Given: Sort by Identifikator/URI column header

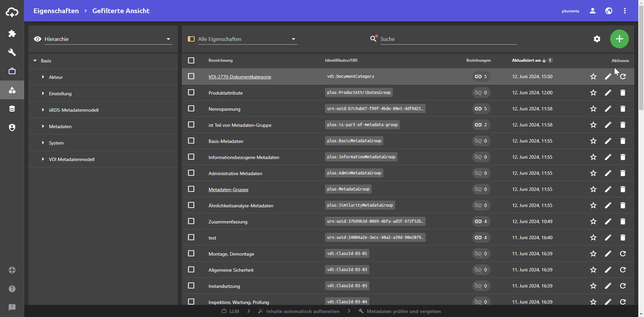Looking at the screenshot, I should coord(341,60).
